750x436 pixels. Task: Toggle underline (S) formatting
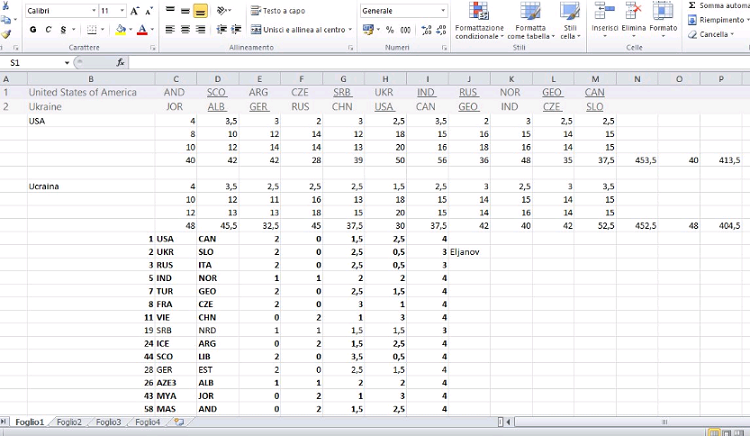click(62, 30)
